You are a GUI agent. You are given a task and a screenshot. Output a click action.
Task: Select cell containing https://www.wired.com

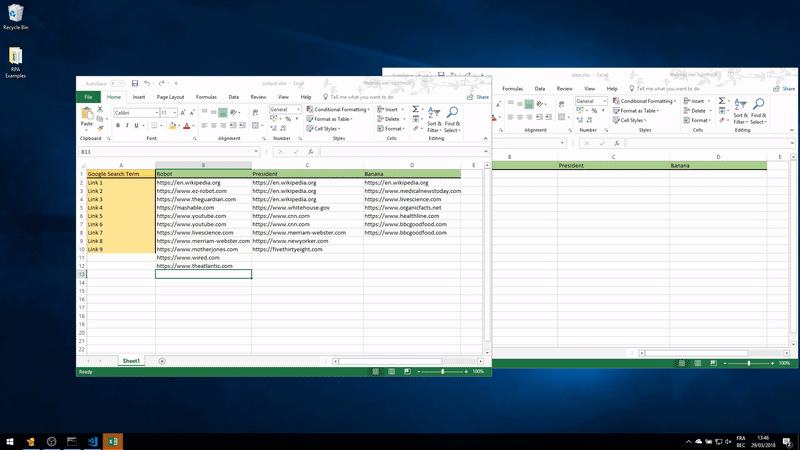203,258
